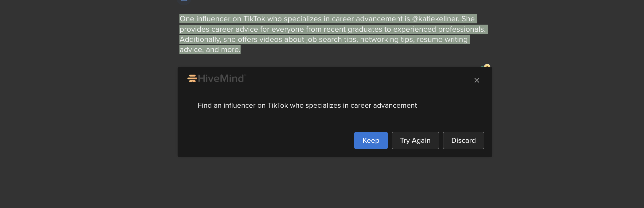Click the line starting 'provides career advice'

[333, 29]
